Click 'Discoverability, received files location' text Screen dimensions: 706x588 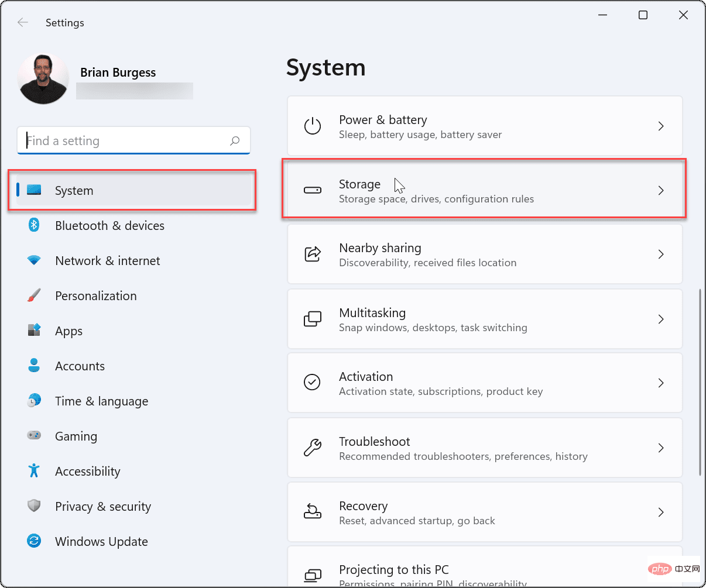(427, 263)
